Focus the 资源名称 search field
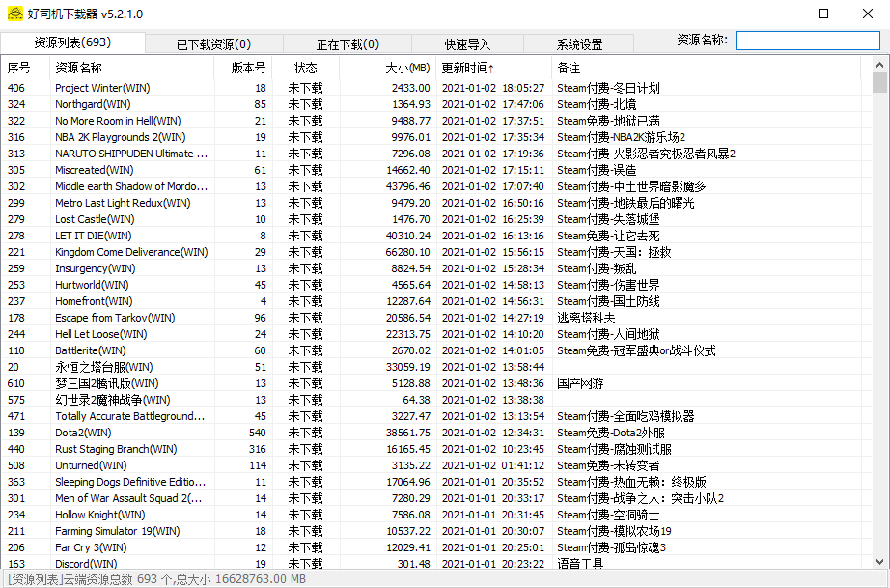 pos(808,41)
